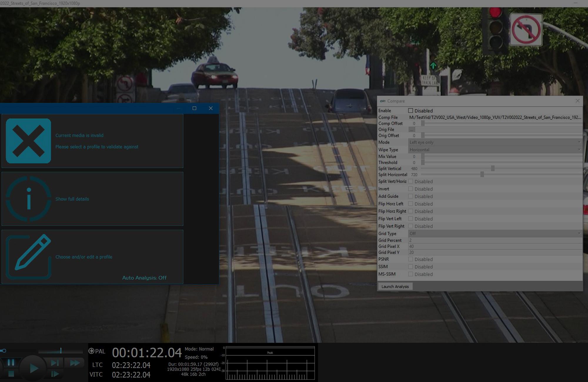Jump to end with skip-next button

click(x=55, y=363)
